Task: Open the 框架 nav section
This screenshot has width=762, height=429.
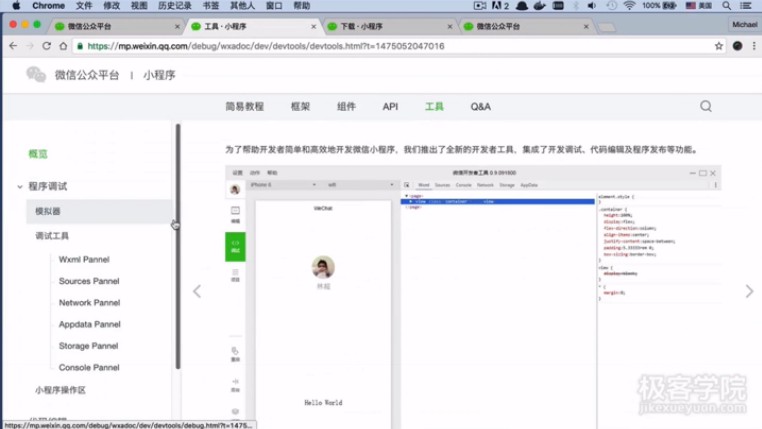Action: point(300,106)
